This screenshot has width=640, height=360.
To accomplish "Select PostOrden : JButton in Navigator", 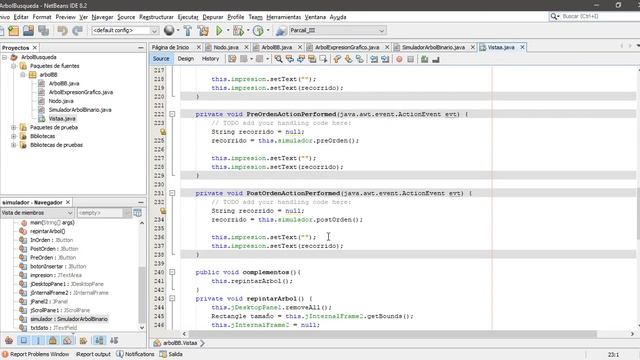I will click(54, 249).
